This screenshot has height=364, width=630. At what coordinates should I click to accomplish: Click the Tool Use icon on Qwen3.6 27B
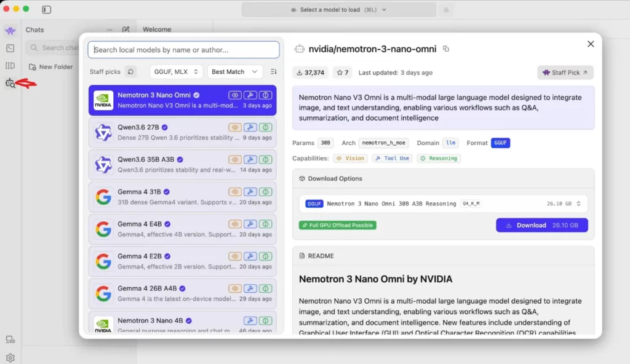(250, 127)
